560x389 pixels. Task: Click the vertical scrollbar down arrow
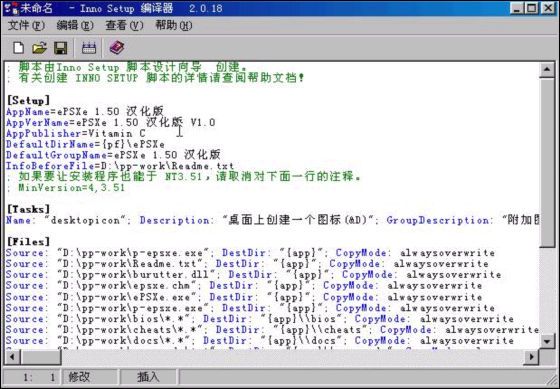point(547,341)
